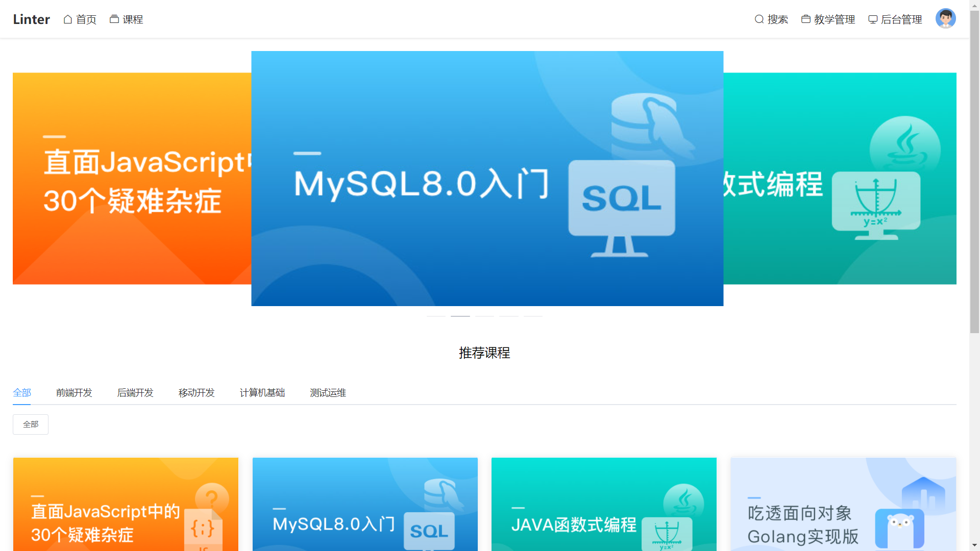This screenshot has height=551, width=980.
Task: Switch to the 测试运维 tab
Action: click(328, 393)
